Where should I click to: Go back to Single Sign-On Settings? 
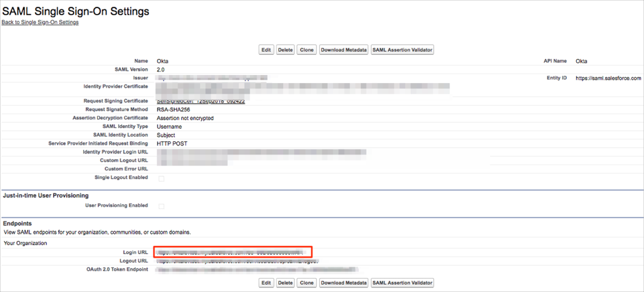40,22
